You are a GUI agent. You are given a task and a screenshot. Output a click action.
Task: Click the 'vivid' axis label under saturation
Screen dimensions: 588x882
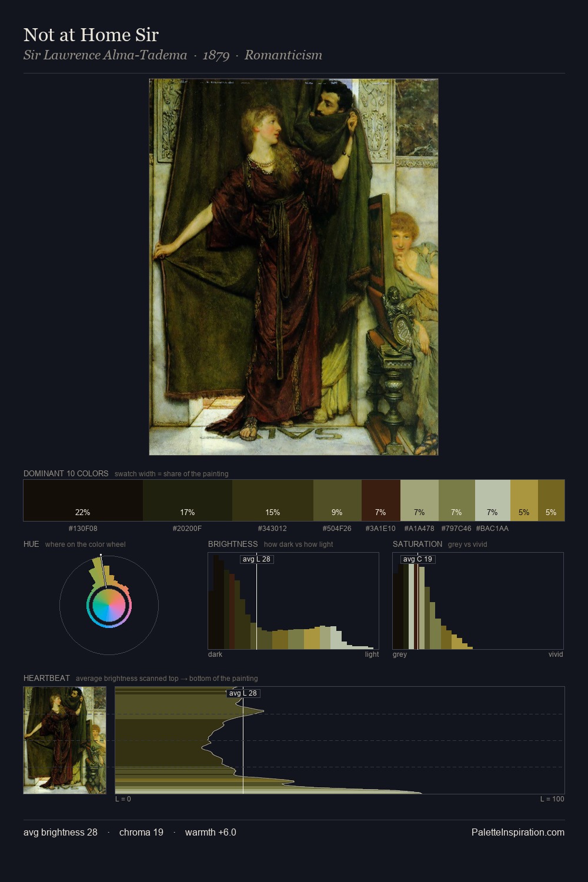556,654
